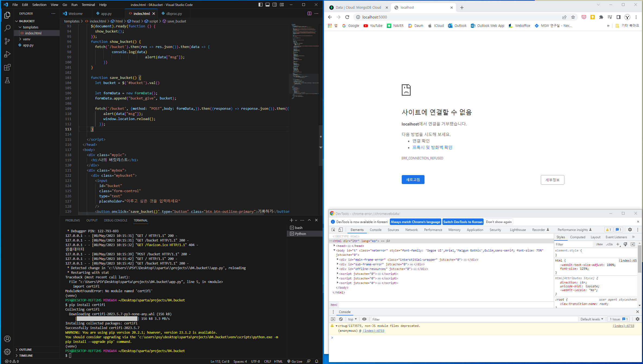The width and height of the screenshot is (643, 364).
Task: Expand the venv folder in Explorer
Action: click(x=20, y=39)
